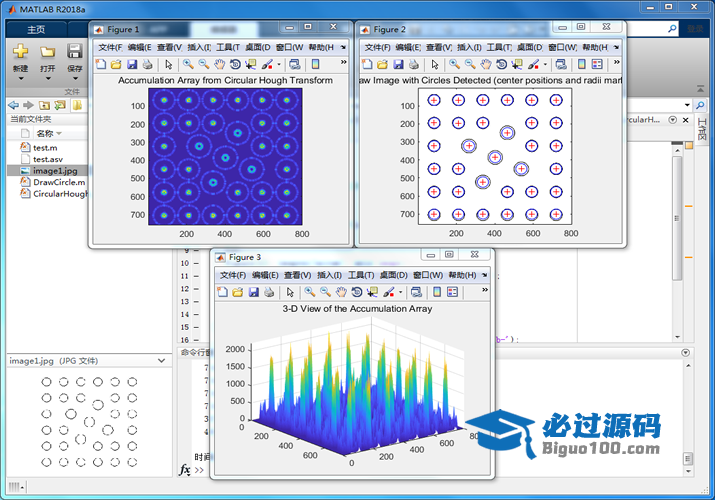Select Zoom In tool in Figure 1
The width and height of the screenshot is (715, 500).
point(188,64)
